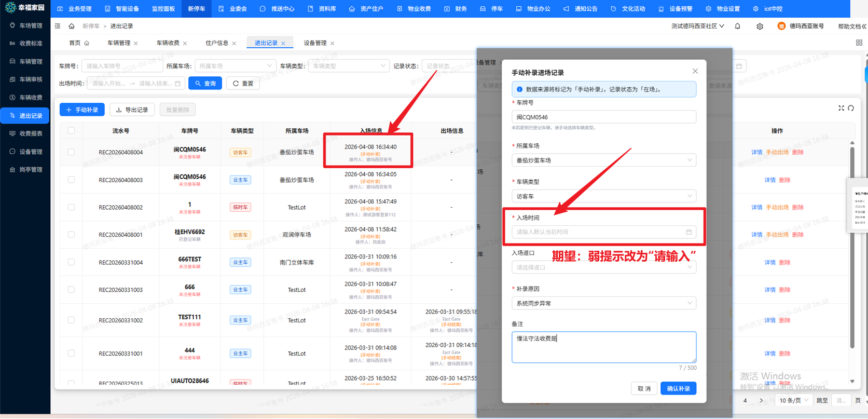Close the 手动补录进场记录 dialog with X
Viewport: 868px width, 419px height.
click(x=695, y=71)
